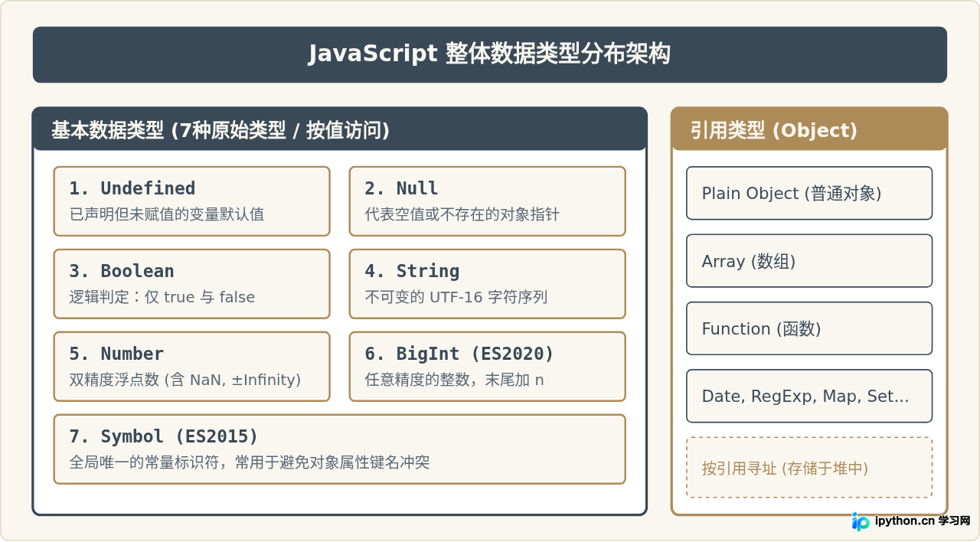Select the Function (函数) box
The image size is (980, 542).
[x=809, y=328]
